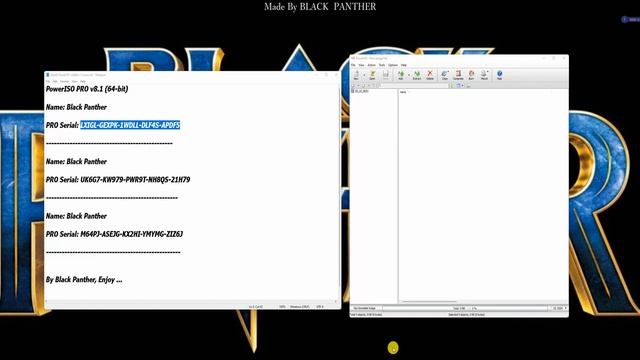Click the disc capacity progress bar in PowerISO
Viewport: 640px width, 360px height.
click(x=465, y=308)
